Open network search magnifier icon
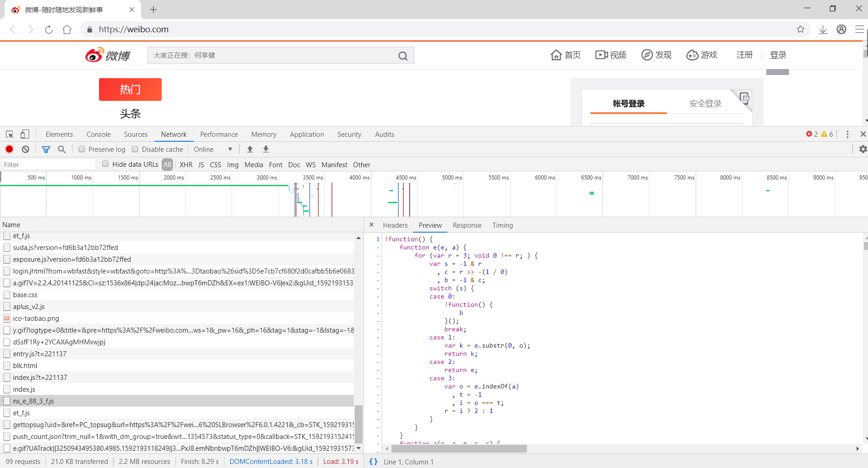Image resolution: width=868 pixels, height=468 pixels. pos(62,149)
